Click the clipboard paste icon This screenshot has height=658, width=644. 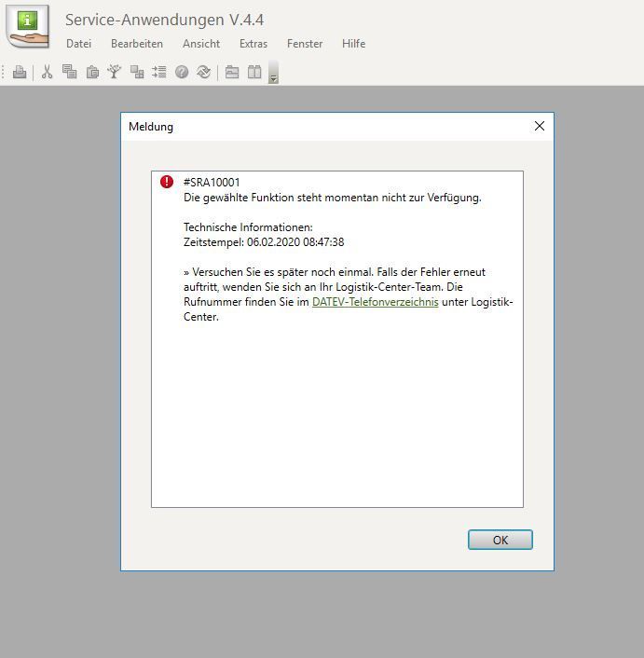click(x=92, y=72)
